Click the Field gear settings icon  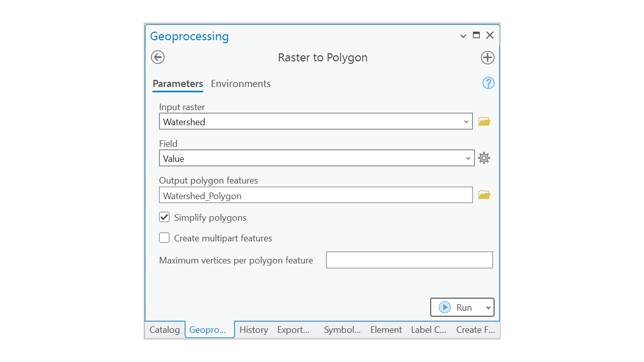coord(484,158)
